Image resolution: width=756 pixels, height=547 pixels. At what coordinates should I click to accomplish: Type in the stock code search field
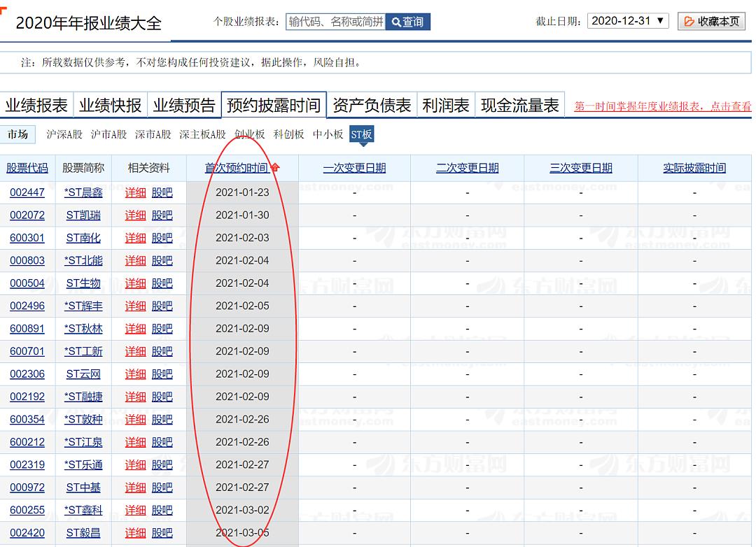tap(335, 22)
